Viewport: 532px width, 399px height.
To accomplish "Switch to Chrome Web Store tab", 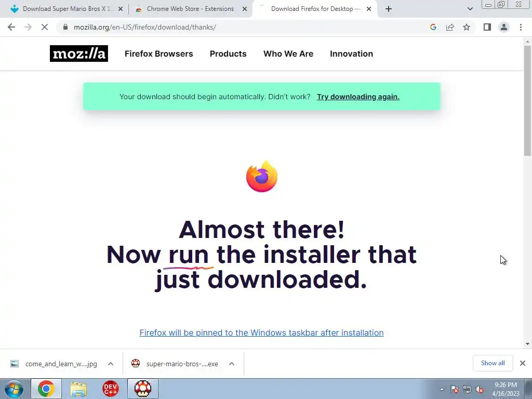I will [x=190, y=9].
